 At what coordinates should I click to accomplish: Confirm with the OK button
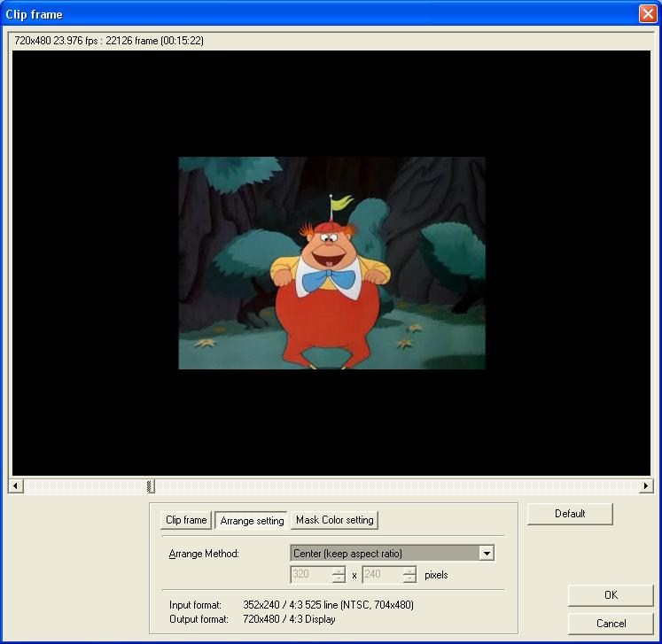[611, 595]
